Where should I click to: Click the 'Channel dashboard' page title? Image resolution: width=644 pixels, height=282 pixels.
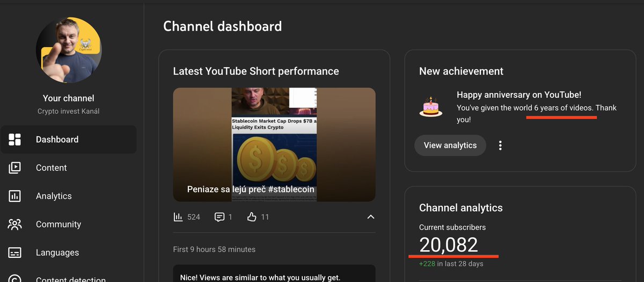pos(222,26)
